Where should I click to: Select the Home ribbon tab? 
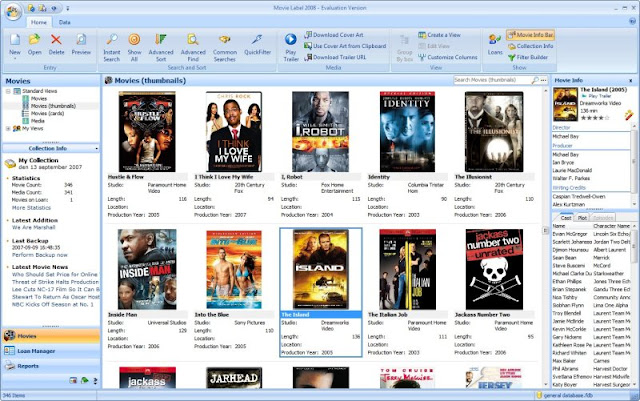[39, 22]
